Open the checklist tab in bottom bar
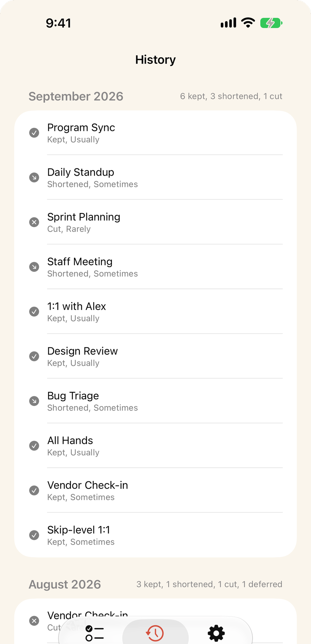This screenshot has width=311, height=644. [x=95, y=633]
